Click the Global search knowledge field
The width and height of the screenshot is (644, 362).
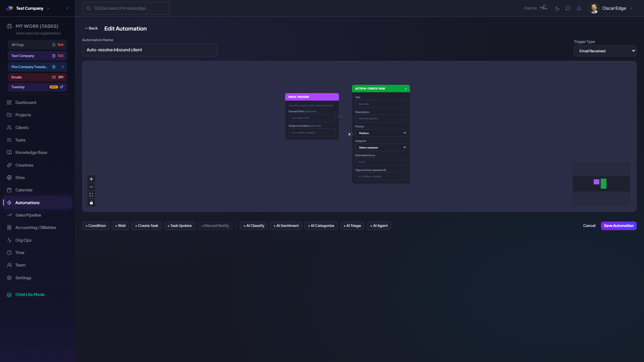[x=125, y=8]
